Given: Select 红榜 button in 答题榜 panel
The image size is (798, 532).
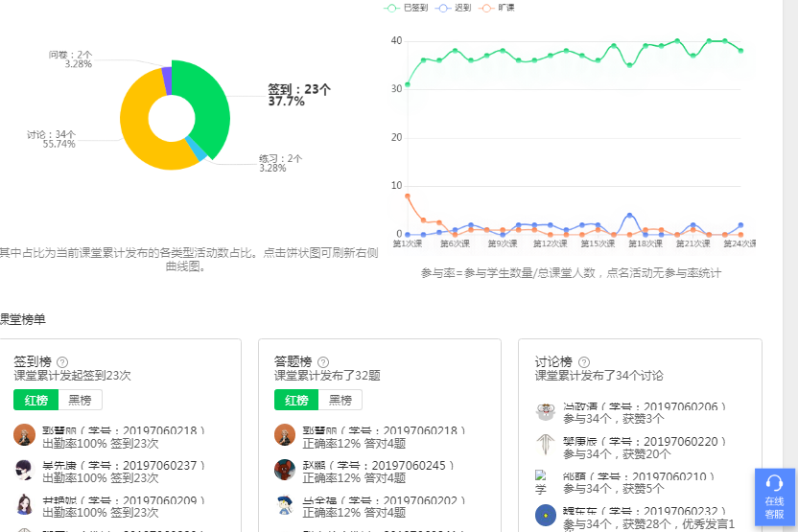Looking at the screenshot, I should point(297,400).
